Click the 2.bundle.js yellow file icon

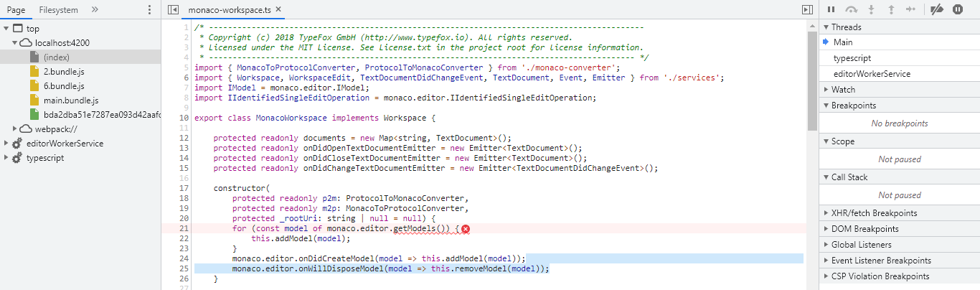[34, 71]
